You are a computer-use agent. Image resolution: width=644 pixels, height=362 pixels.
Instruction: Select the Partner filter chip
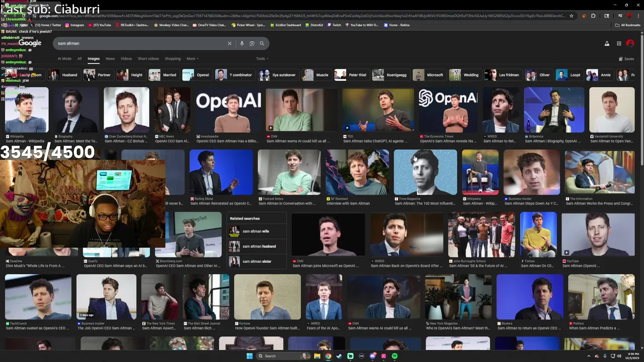click(x=98, y=75)
